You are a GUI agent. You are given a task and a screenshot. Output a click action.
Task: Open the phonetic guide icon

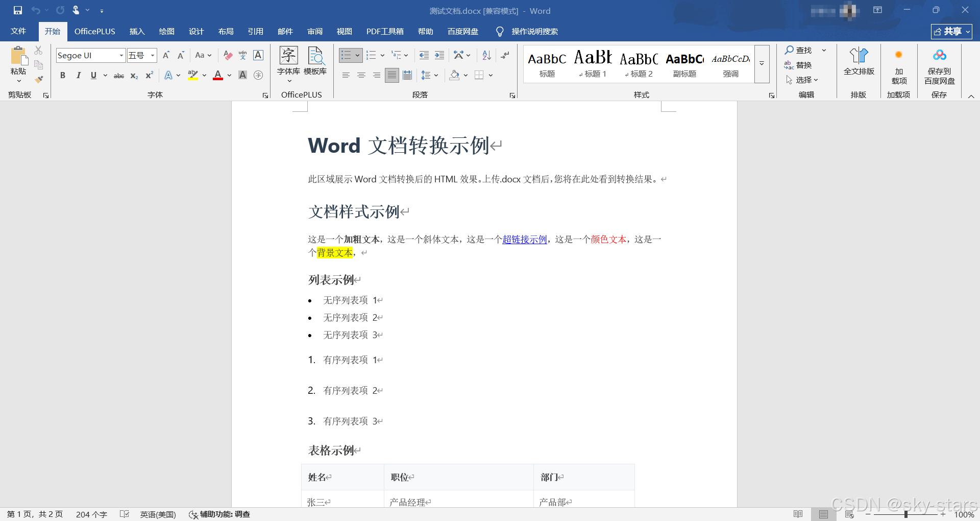(x=243, y=55)
